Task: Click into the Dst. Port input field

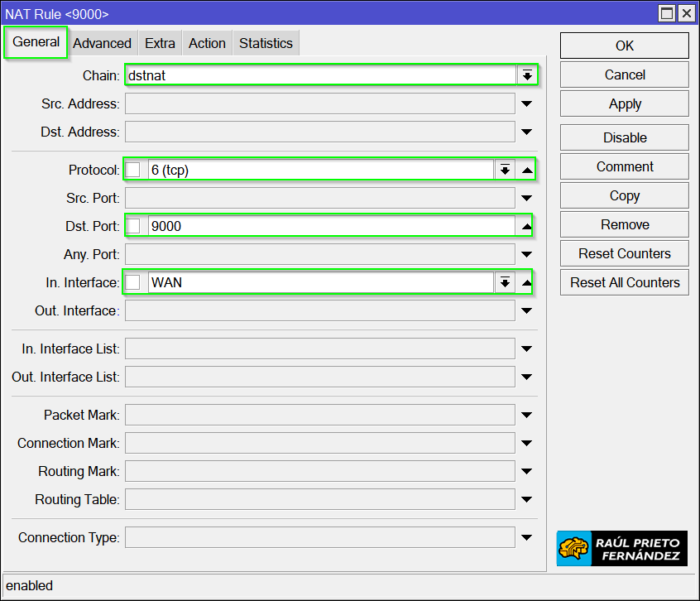Action: pos(331,226)
